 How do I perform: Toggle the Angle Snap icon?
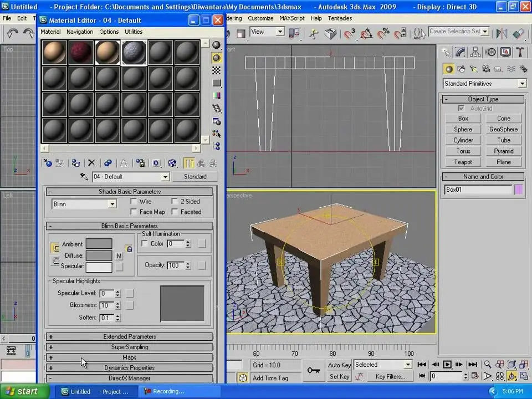(366, 34)
